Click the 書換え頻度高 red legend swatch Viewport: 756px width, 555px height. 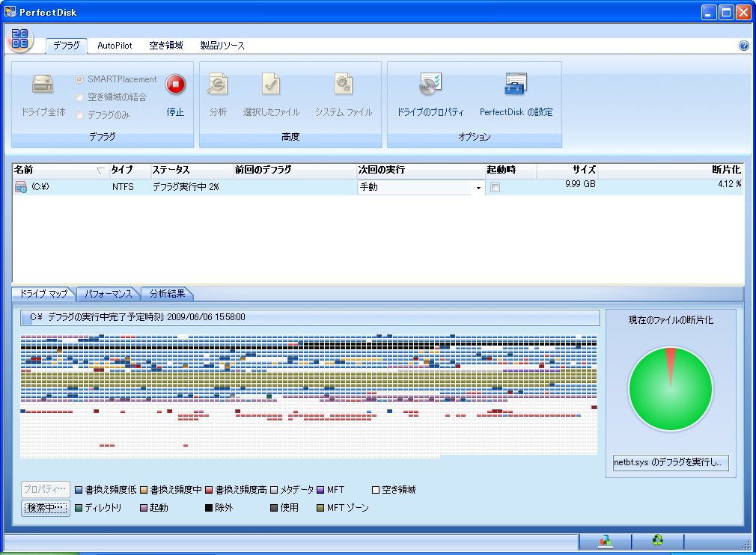[209, 490]
